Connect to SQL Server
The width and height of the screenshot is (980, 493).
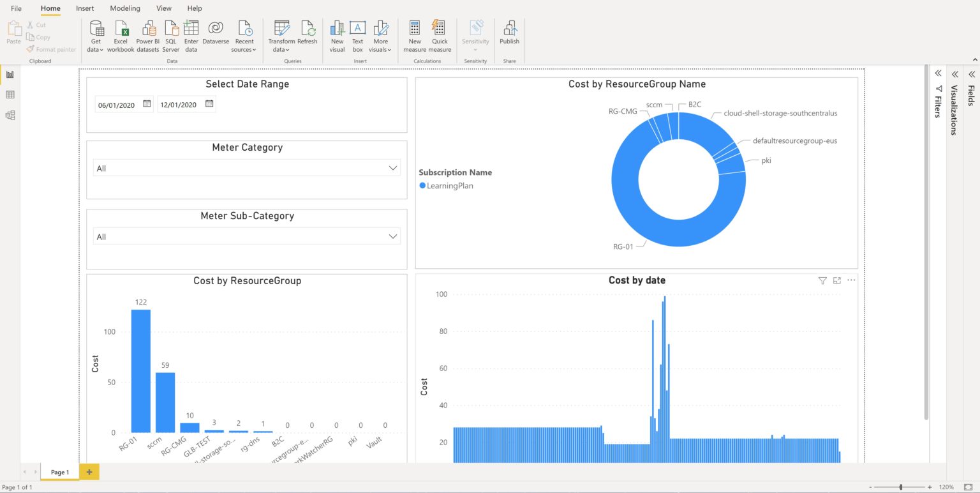point(171,36)
